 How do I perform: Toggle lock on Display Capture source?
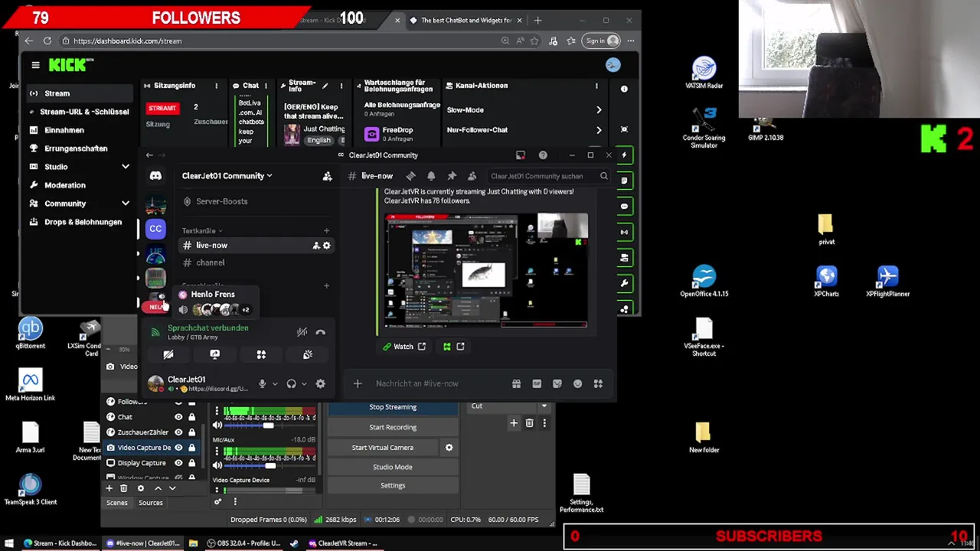191,463
